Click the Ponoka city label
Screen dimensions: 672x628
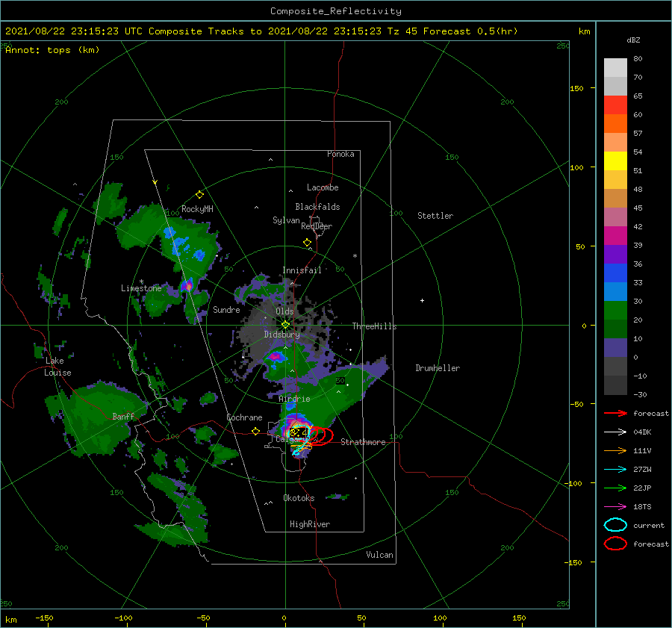[340, 154]
